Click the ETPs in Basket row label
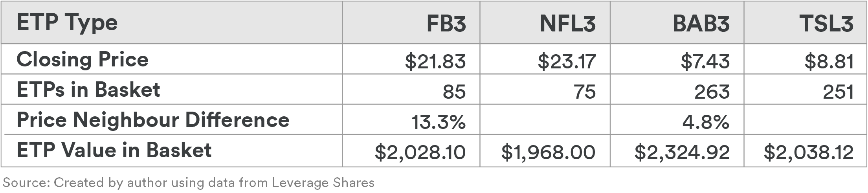Screen dimensions: 868x193 (x=88, y=90)
